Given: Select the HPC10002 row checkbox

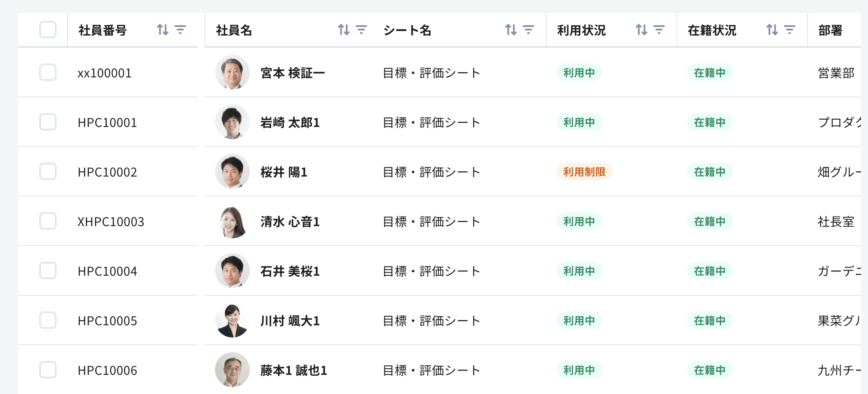Looking at the screenshot, I should [48, 171].
